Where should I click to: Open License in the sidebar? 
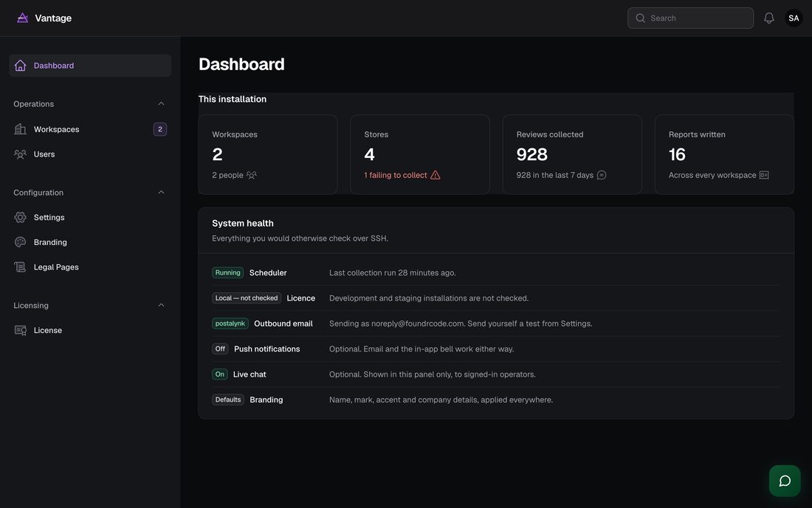[x=90, y=330]
